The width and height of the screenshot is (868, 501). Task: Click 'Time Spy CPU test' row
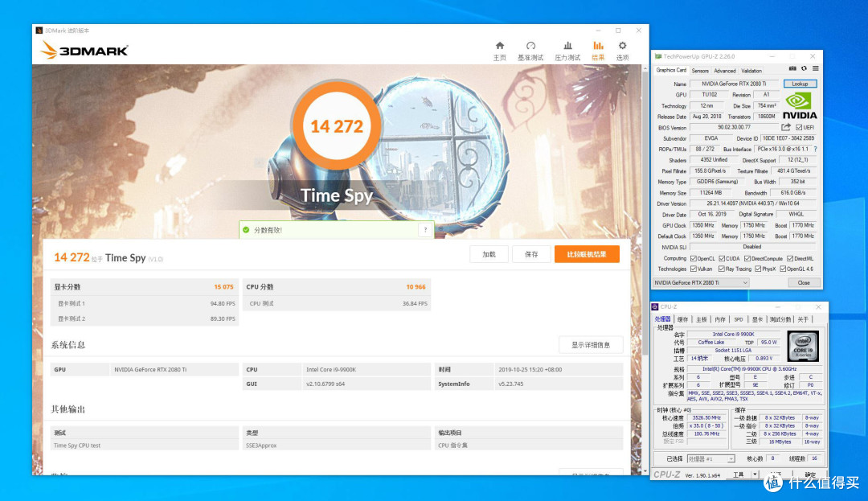[145, 445]
